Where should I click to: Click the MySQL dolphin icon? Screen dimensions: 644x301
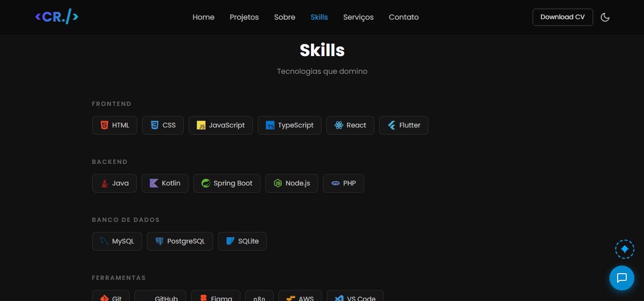104,242
